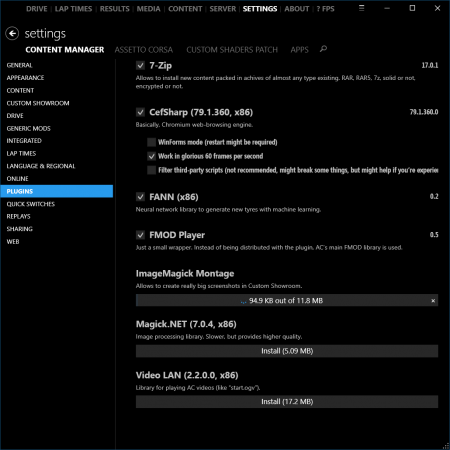The image size is (450, 450).
Task: Click the 7-Zip version 17.0.1 text
Action: [430, 65]
